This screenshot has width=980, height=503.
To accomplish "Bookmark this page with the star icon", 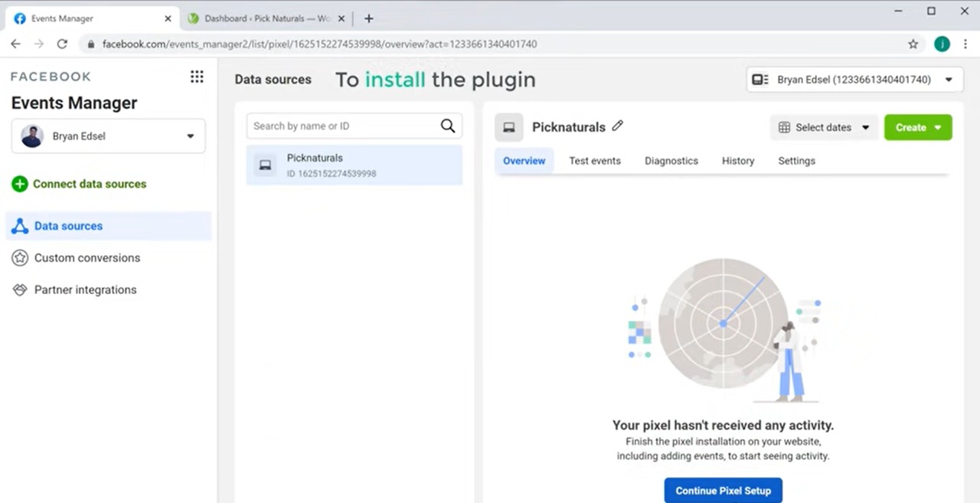I will point(913,44).
